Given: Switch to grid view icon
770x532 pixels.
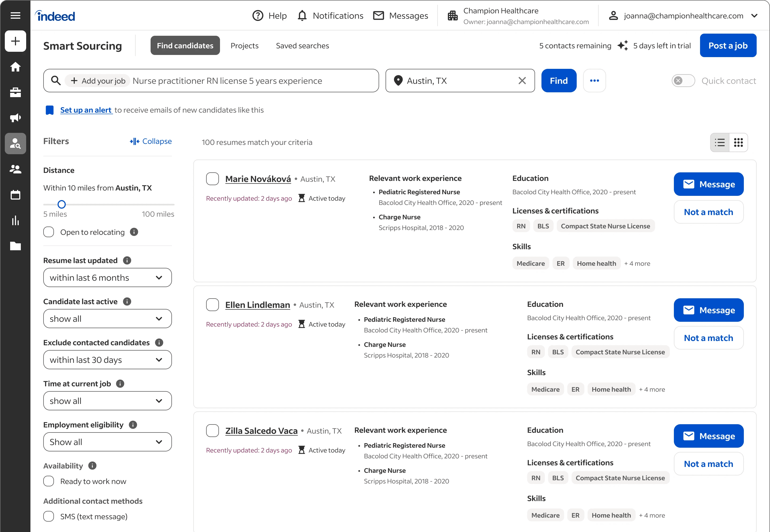Looking at the screenshot, I should (738, 143).
